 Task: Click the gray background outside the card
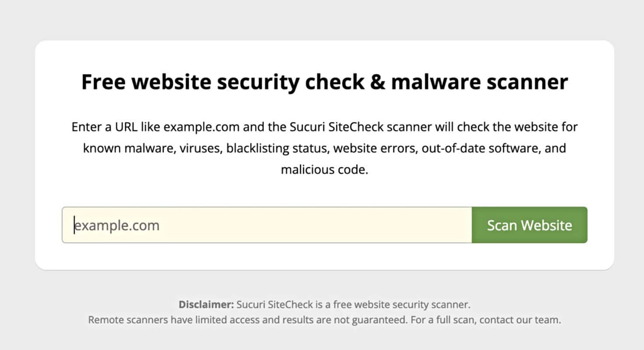17,175
